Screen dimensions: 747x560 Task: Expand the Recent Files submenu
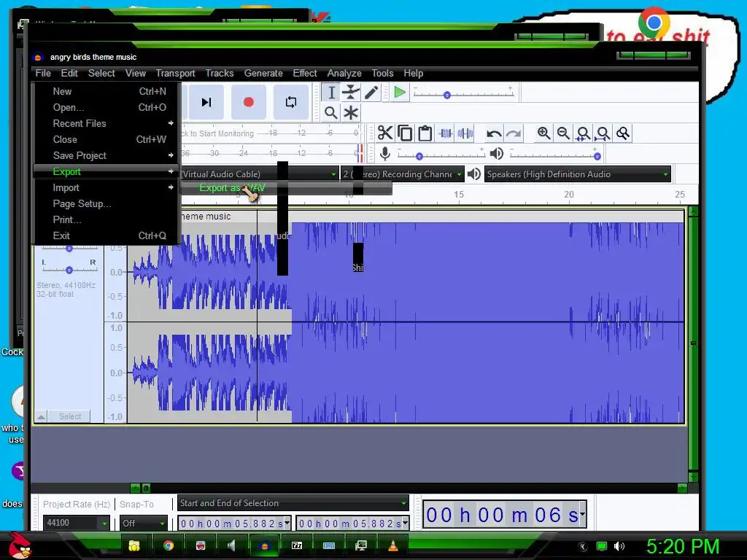click(107, 123)
